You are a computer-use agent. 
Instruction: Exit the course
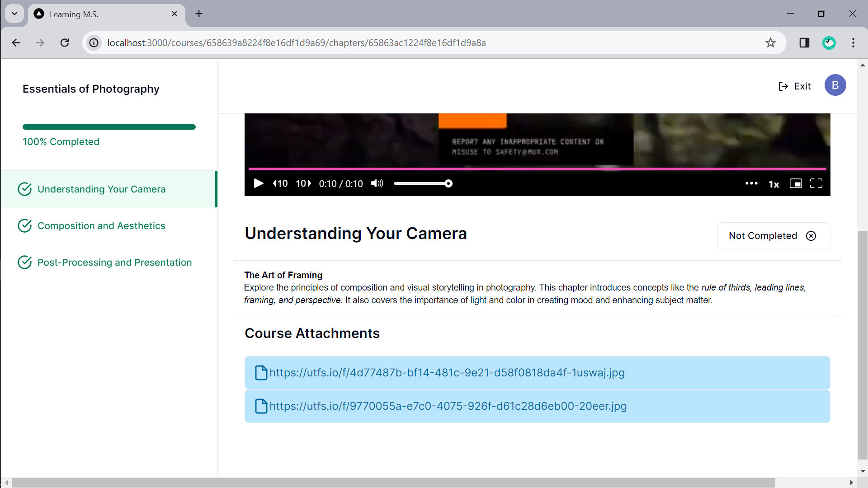click(x=795, y=86)
